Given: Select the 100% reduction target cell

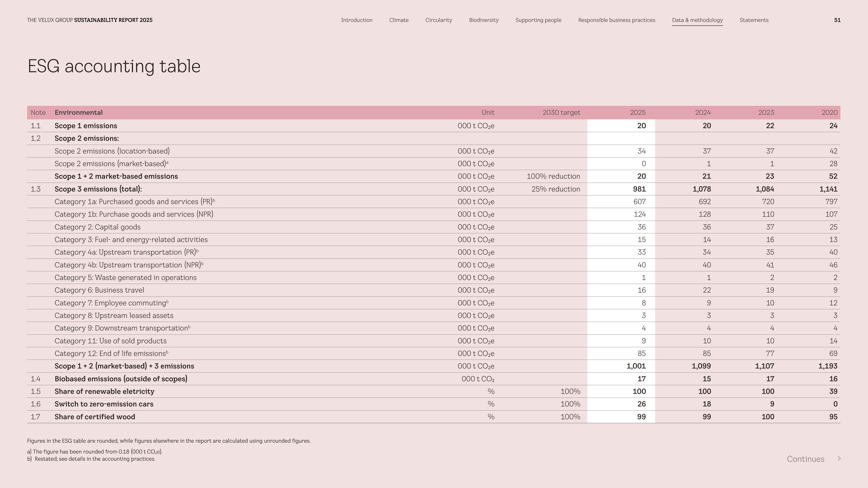Looking at the screenshot, I should click(x=553, y=177).
